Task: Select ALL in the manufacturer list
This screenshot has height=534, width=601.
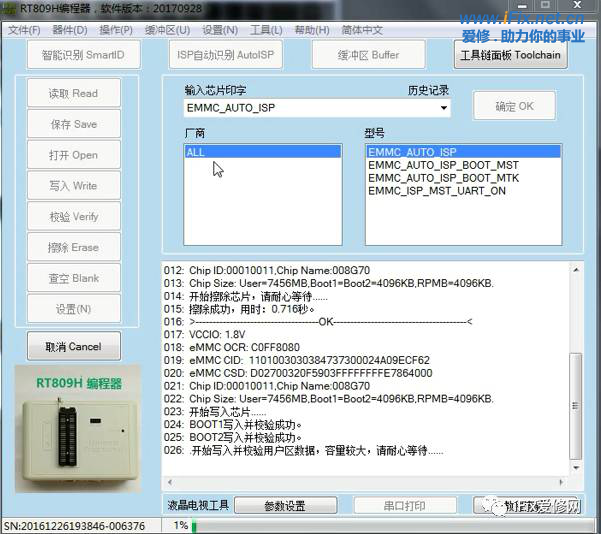Action: [263, 152]
